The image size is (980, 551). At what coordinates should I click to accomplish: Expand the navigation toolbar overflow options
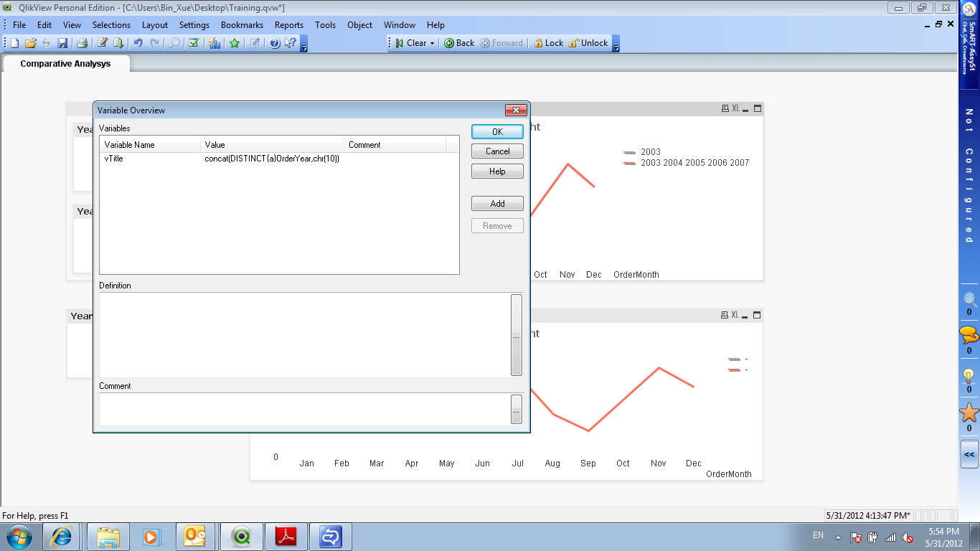click(616, 44)
